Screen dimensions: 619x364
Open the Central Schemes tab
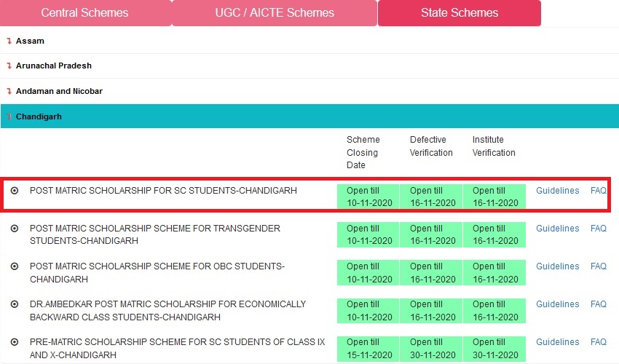click(84, 13)
